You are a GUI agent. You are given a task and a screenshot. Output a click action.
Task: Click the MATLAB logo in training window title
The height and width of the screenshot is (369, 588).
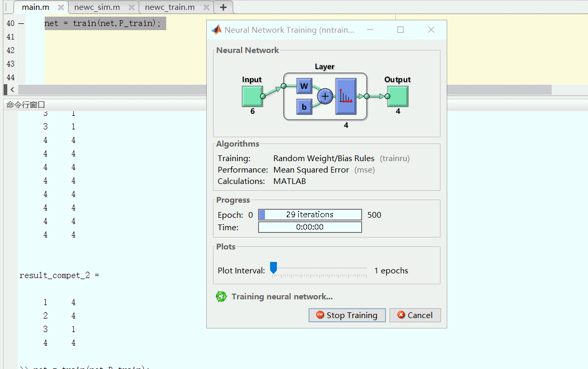tap(217, 30)
